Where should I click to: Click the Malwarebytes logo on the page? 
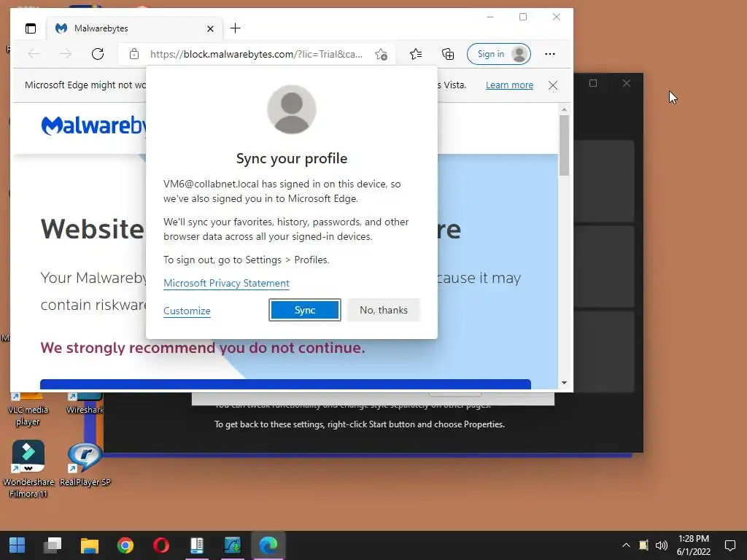pyautogui.click(x=93, y=125)
